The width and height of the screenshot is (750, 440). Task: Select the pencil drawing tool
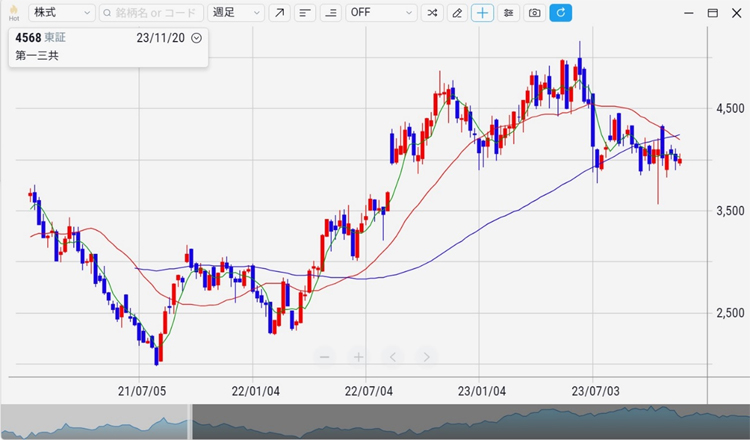pyautogui.click(x=457, y=13)
